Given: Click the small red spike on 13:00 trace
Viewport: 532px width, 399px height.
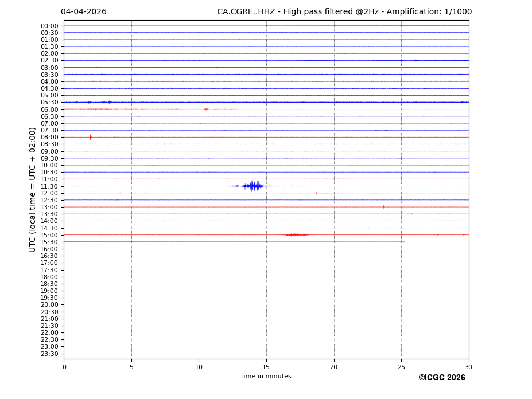Looking at the screenshot, I should point(383,207).
